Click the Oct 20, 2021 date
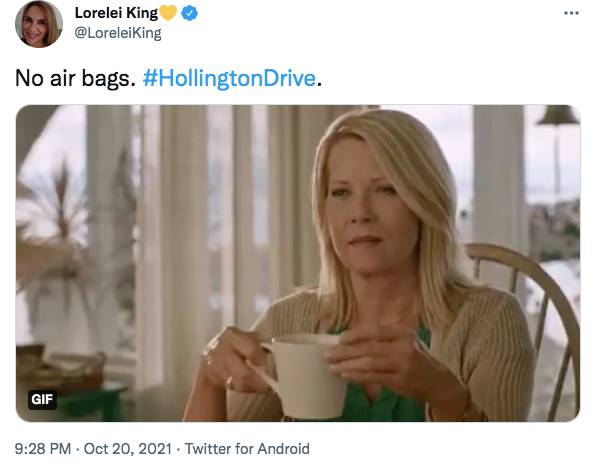Viewport: 597px width, 472px height. pyautogui.click(x=128, y=448)
